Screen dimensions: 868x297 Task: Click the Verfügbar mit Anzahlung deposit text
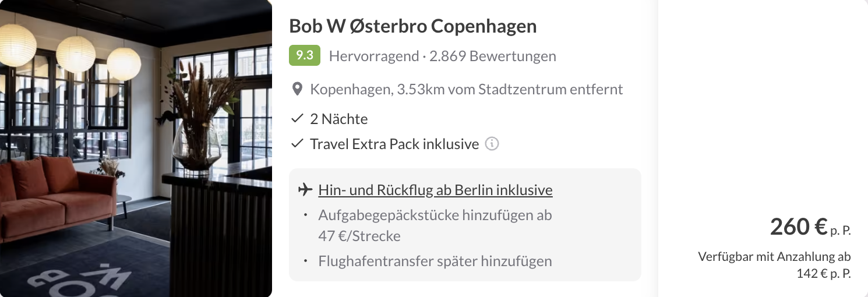[x=774, y=257]
